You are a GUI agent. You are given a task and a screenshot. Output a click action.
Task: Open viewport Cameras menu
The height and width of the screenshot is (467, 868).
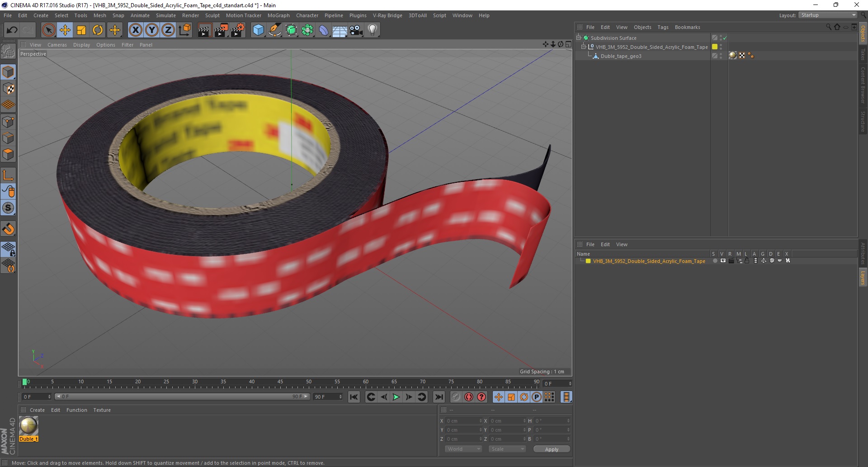(57, 45)
